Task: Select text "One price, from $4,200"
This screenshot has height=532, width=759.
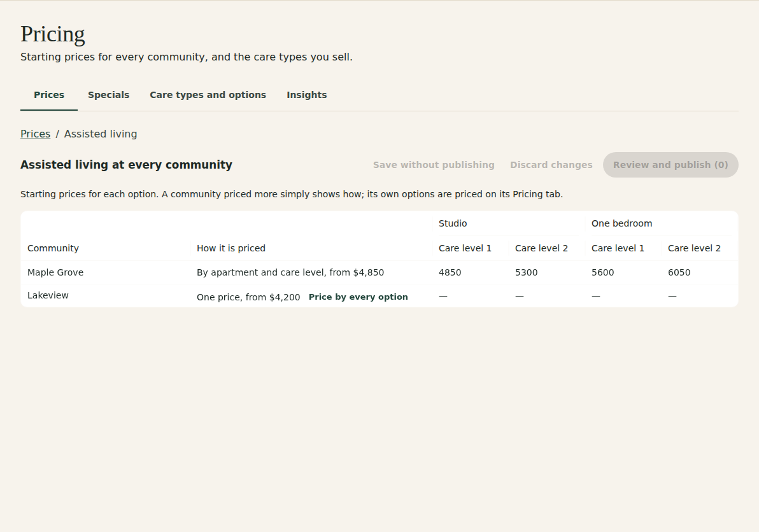Action: (x=248, y=297)
